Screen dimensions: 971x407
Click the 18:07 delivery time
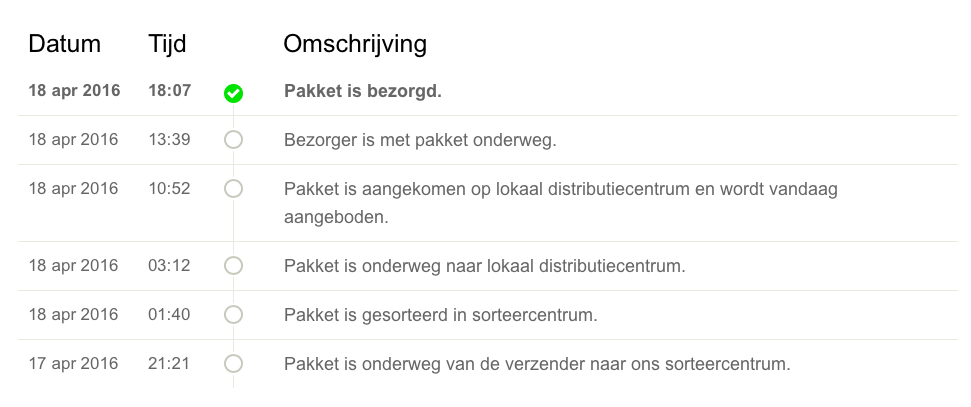pos(170,90)
